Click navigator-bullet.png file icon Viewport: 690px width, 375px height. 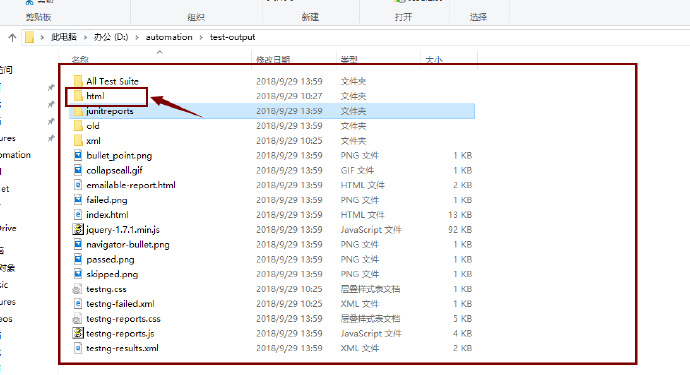[x=78, y=244]
